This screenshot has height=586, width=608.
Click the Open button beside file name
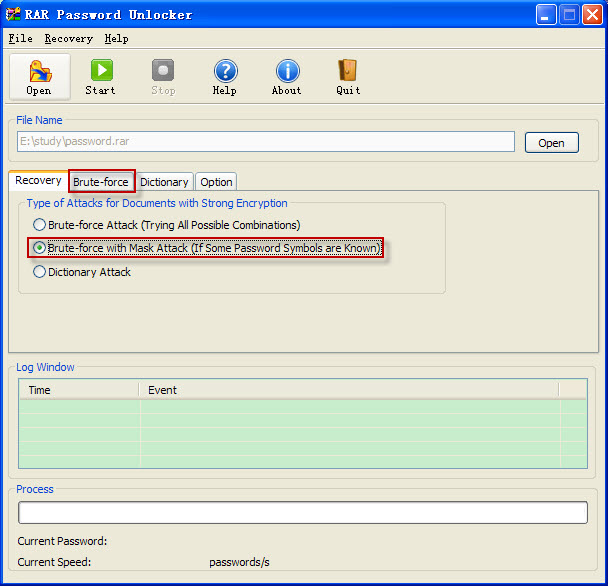click(551, 143)
